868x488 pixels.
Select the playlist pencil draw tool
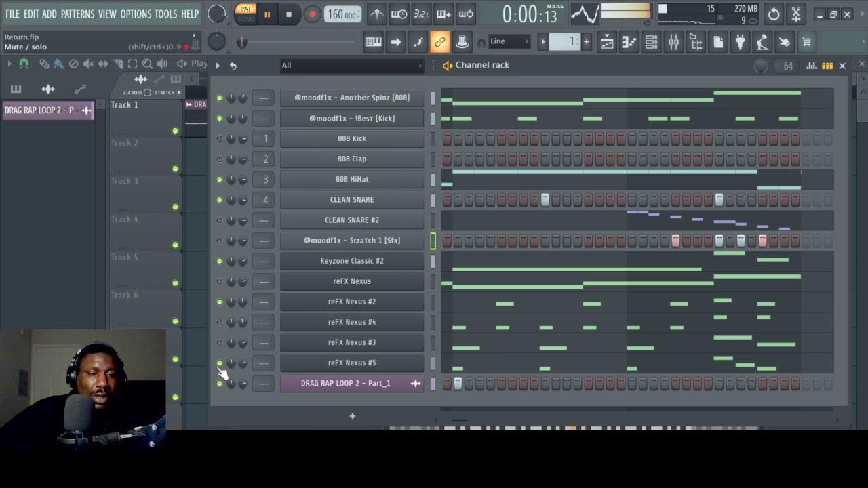coord(44,64)
